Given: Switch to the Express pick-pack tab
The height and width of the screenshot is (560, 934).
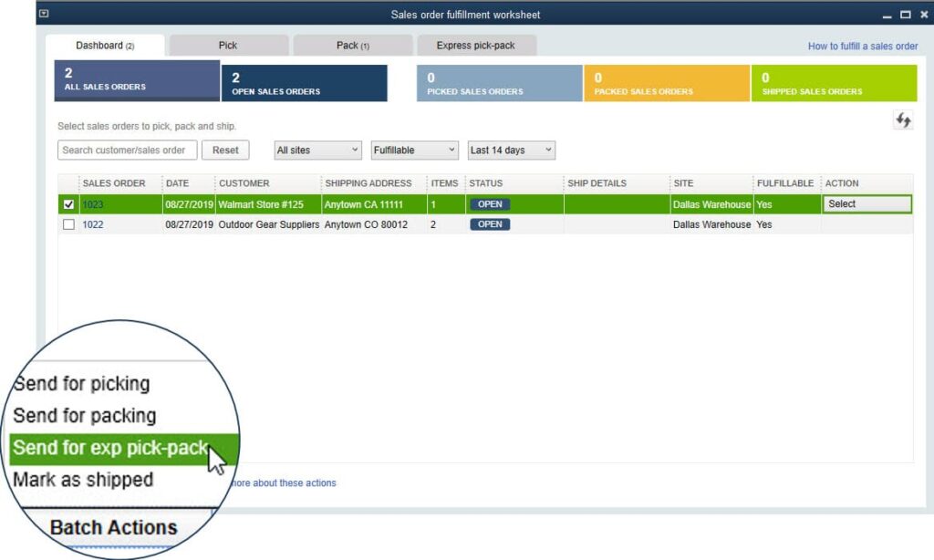Looking at the screenshot, I should click(476, 46).
